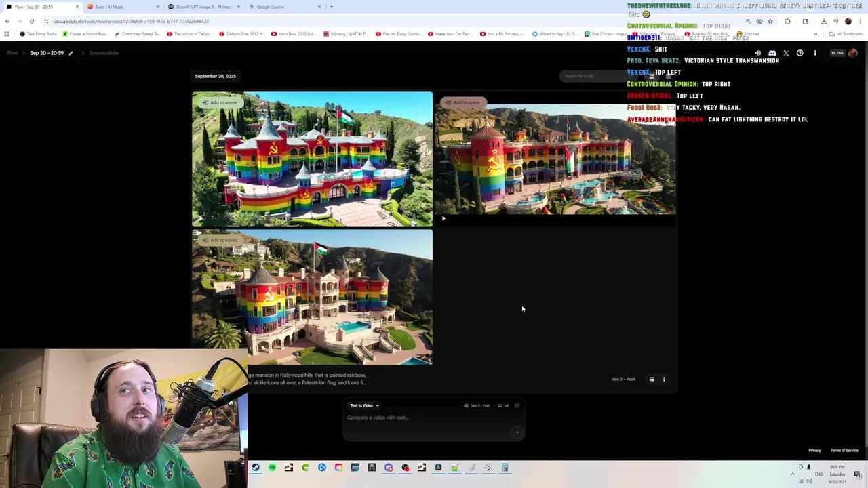The image size is (868, 488).
Task: Switch to the OpenAI GPT Image 1 tab
Action: coord(203,7)
